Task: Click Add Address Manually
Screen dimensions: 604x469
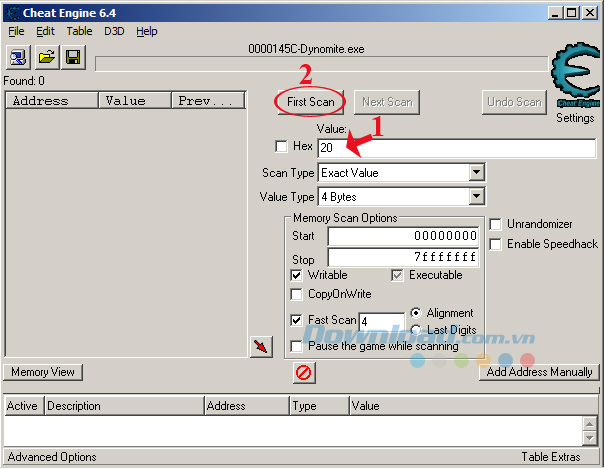Action: coord(539,372)
